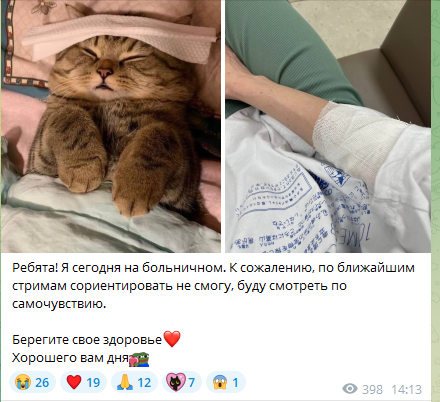
Task: Open the sleeping cat photo
Action: pos(111,126)
